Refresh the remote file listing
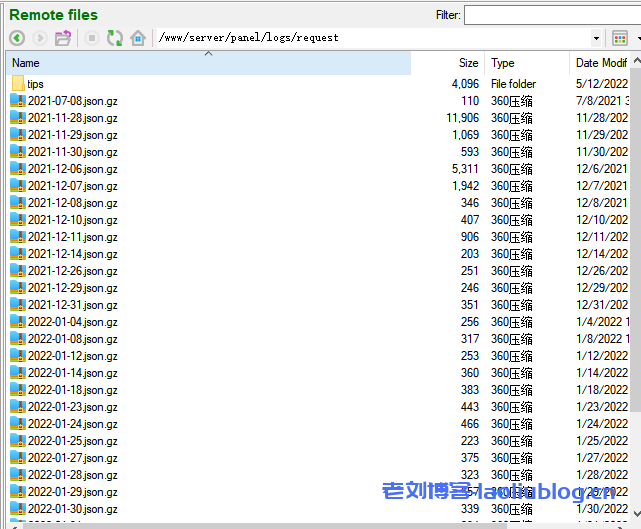 coord(115,38)
